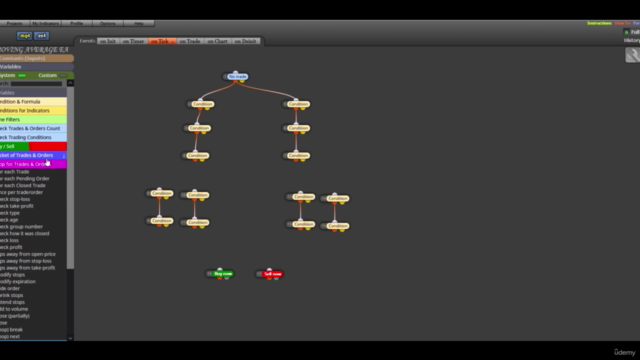640x360 pixels.
Task: Click the yellow output dot of No trade
Action: pos(242,81)
